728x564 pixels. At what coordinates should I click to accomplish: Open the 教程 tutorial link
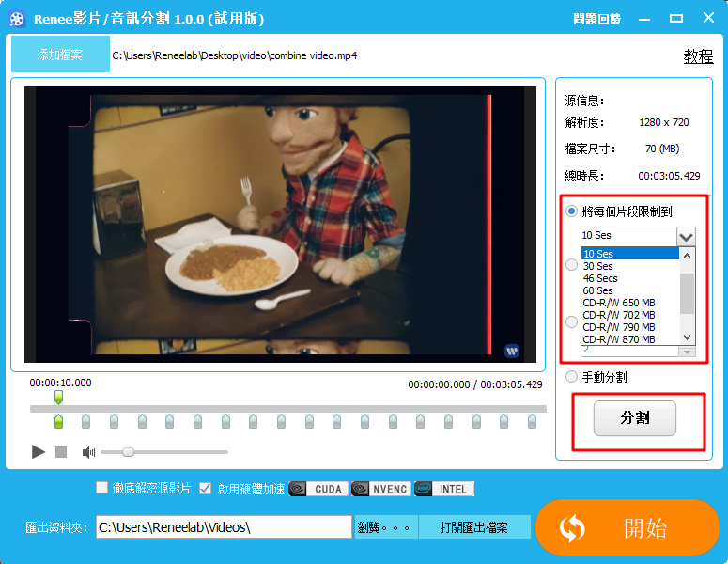[698, 56]
